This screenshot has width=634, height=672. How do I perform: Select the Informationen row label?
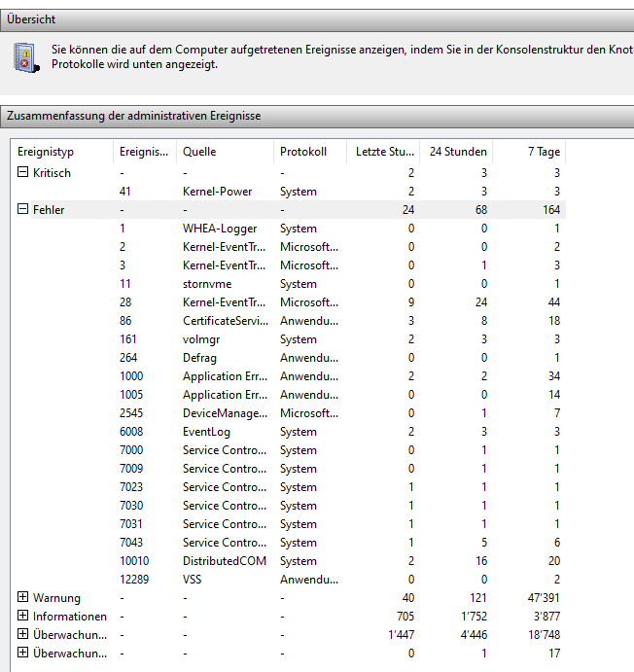70,617
